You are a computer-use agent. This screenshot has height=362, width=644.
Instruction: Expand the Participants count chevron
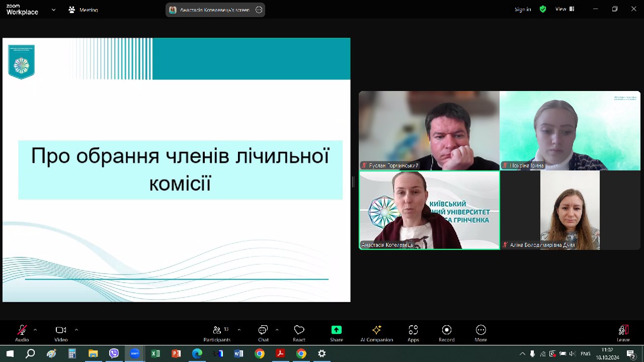pos(238,330)
